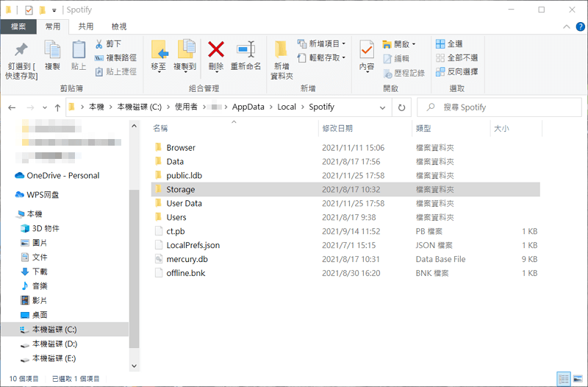Open 3D 物件 in sidebar
The image size is (588, 387).
(40, 228)
